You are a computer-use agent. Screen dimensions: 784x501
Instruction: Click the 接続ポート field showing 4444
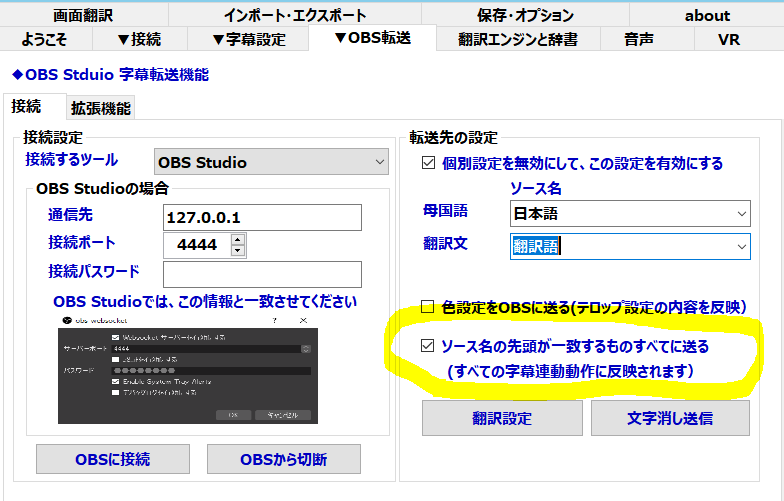coord(198,245)
